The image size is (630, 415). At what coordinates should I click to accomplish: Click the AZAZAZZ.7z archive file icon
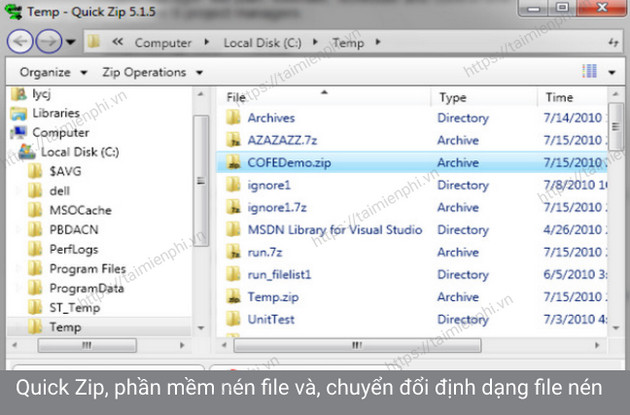(x=232, y=140)
